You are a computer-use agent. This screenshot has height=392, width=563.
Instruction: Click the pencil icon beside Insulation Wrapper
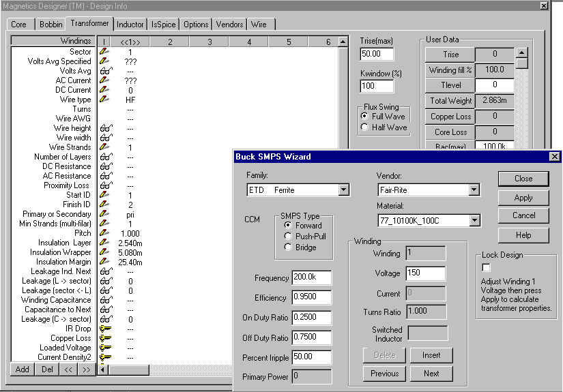(x=104, y=252)
